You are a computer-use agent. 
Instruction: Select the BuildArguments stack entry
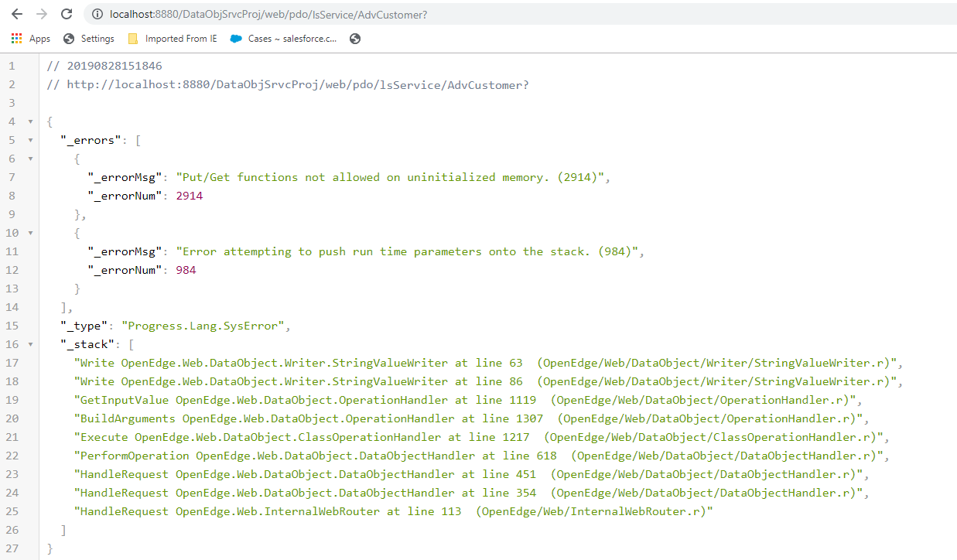click(469, 418)
